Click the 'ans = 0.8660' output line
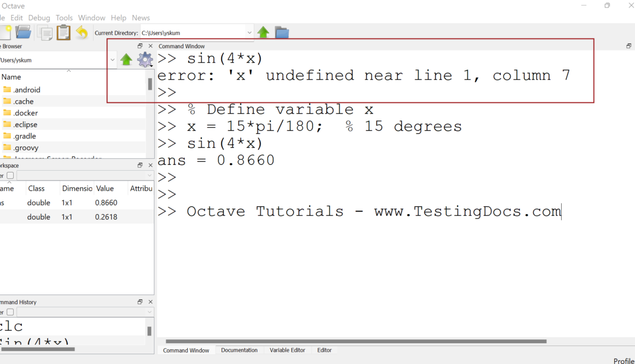The width and height of the screenshot is (635, 364). [x=216, y=160]
